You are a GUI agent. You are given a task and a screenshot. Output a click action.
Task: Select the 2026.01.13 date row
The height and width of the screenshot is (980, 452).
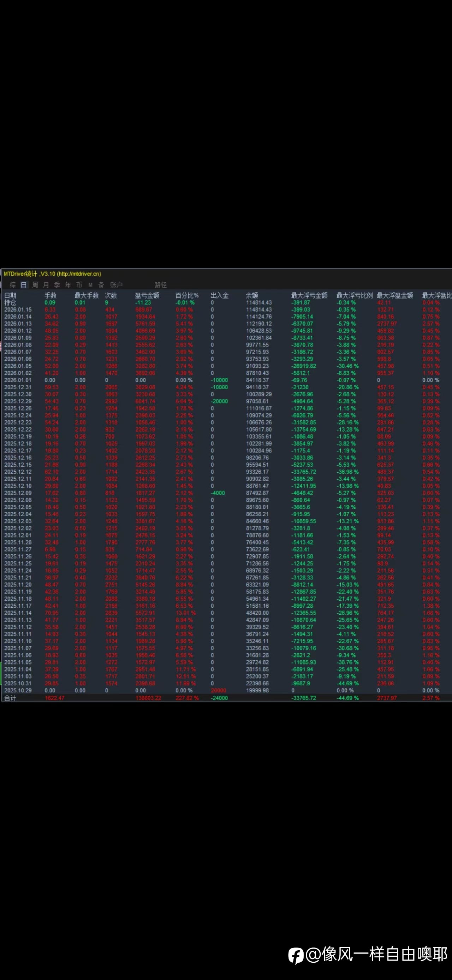pos(18,324)
